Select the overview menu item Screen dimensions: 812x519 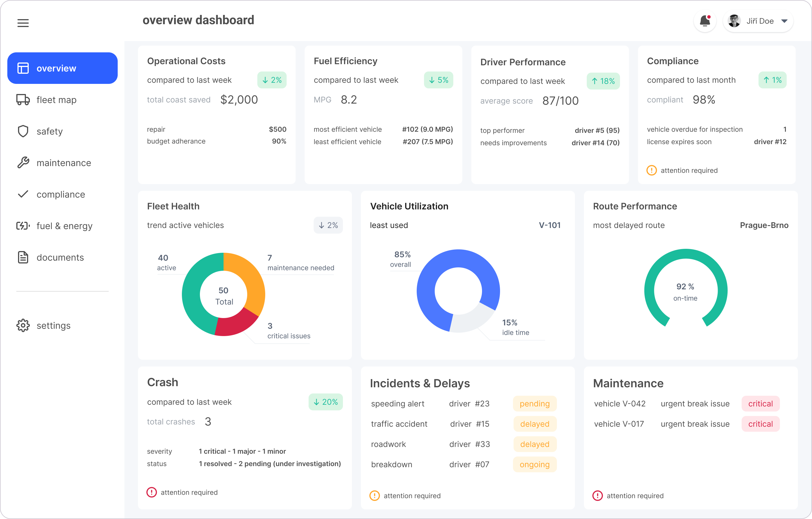tap(63, 68)
